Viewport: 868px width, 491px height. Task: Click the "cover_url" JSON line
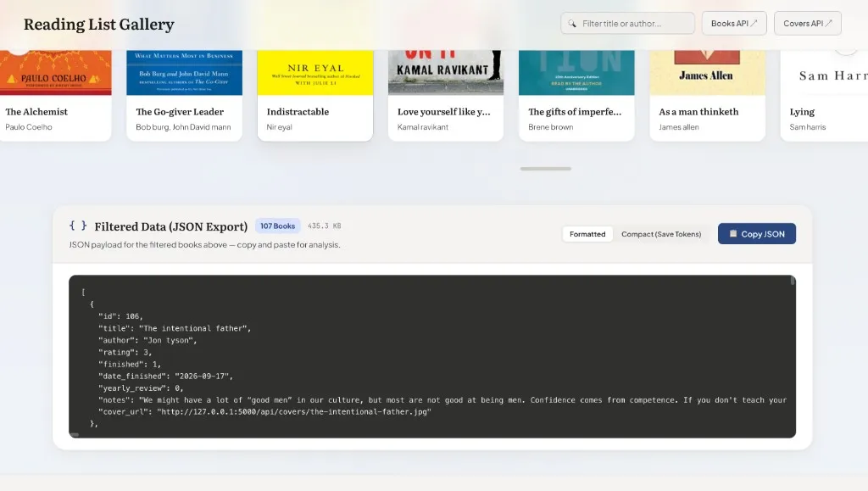(264, 412)
